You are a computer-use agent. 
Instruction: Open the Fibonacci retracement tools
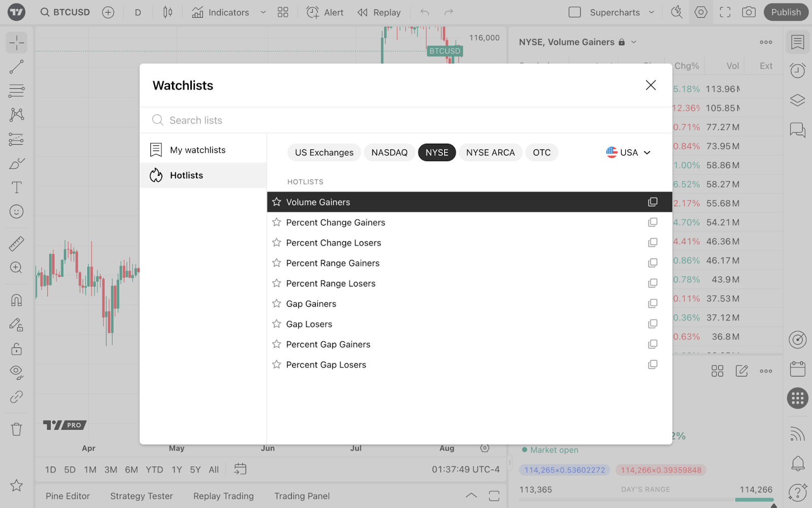click(17, 91)
